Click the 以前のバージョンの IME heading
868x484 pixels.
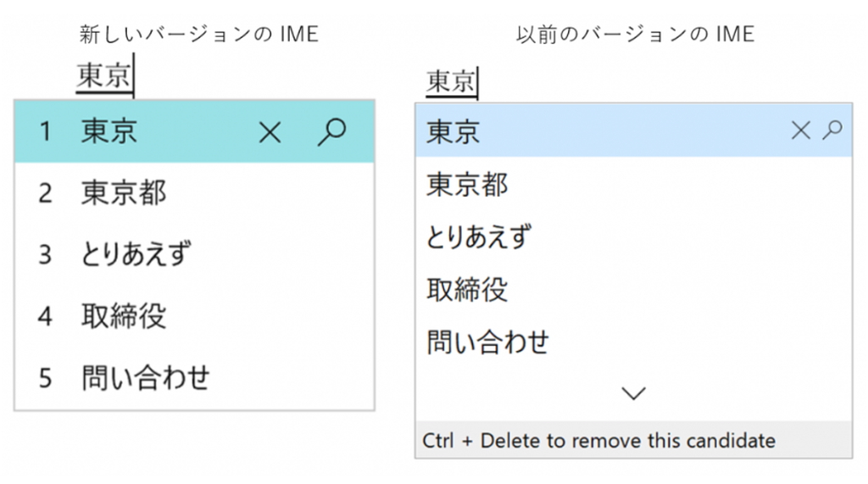[x=635, y=35]
